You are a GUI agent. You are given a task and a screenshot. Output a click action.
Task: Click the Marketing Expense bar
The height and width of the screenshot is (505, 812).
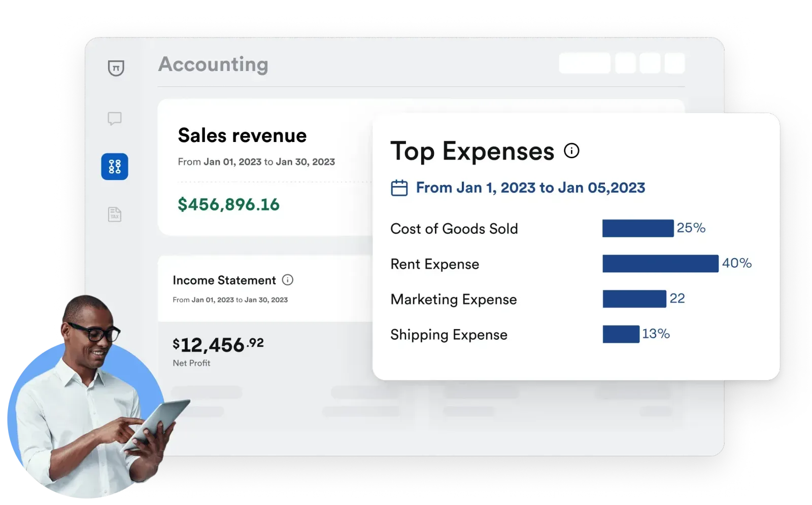634,299
